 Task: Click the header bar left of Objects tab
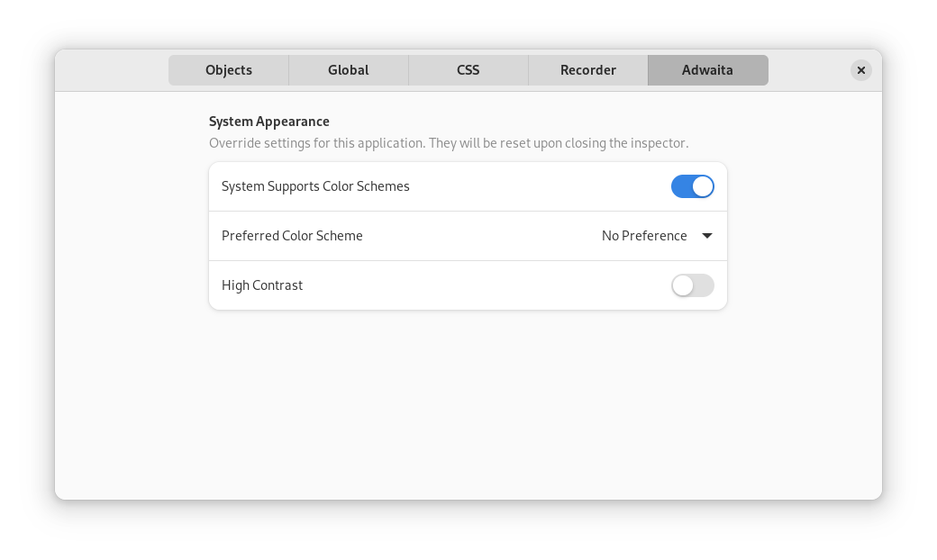pyautogui.click(x=112, y=70)
